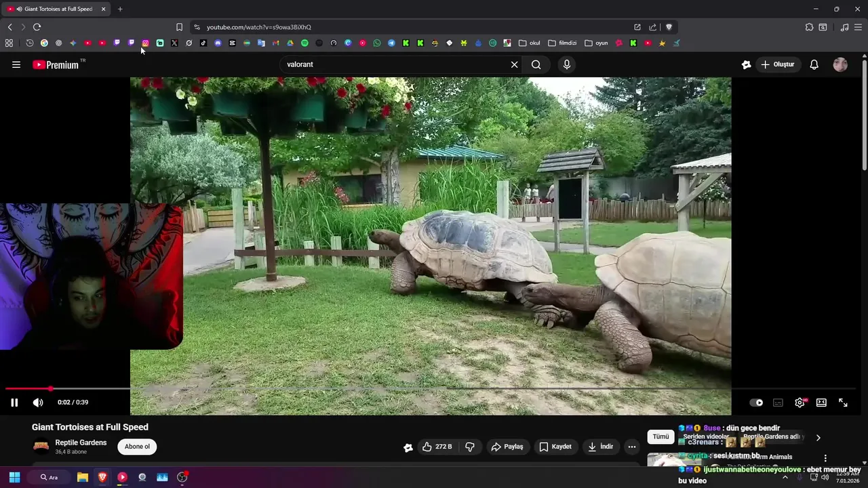Viewport: 868px width, 488px height.
Task: Share video via Paylaş
Action: (507, 447)
